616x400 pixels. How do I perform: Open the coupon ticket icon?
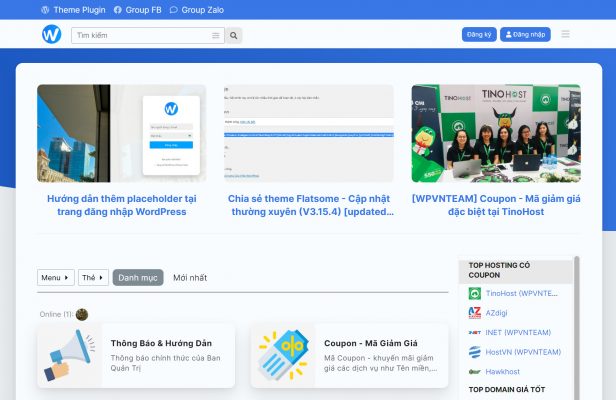pos(283,356)
